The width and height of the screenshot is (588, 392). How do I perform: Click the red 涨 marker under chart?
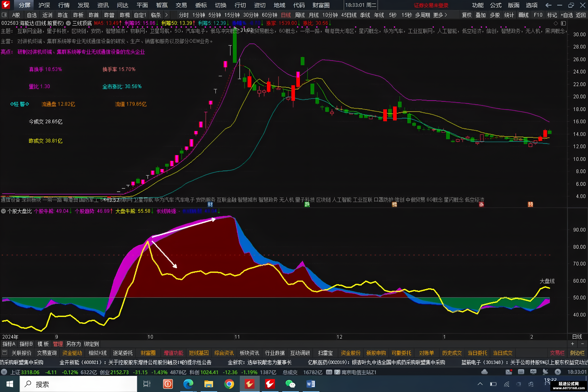[x=481, y=204]
